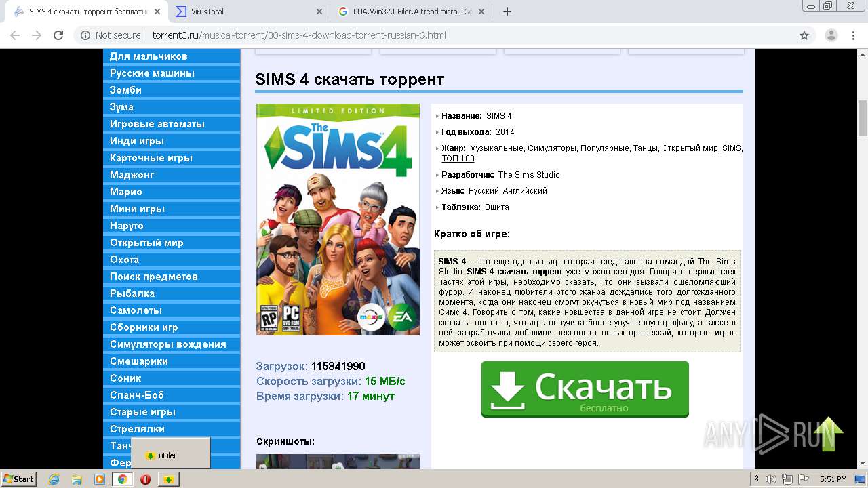
Task: Open sidebar category Марио
Action: [172, 192]
